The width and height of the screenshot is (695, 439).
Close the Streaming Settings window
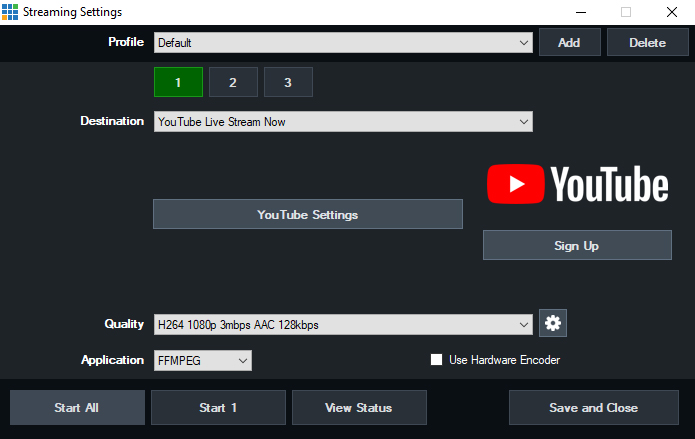tap(672, 12)
